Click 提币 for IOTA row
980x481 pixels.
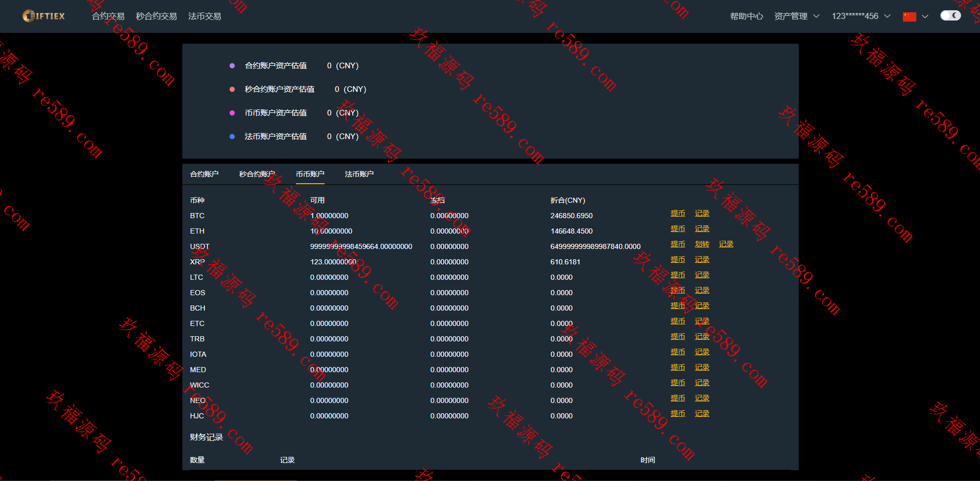point(677,352)
